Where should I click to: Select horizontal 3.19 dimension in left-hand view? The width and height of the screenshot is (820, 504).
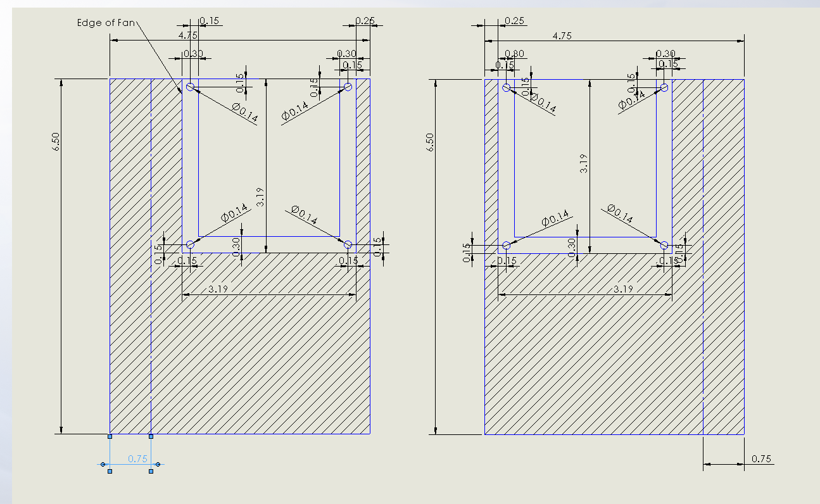pyautogui.click(x=219, y=289)
